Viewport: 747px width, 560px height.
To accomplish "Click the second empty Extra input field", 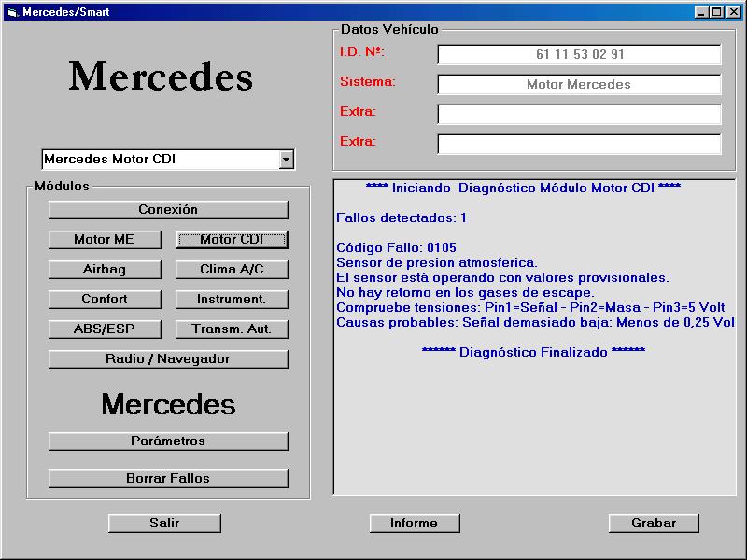I will tap(579, 145).
